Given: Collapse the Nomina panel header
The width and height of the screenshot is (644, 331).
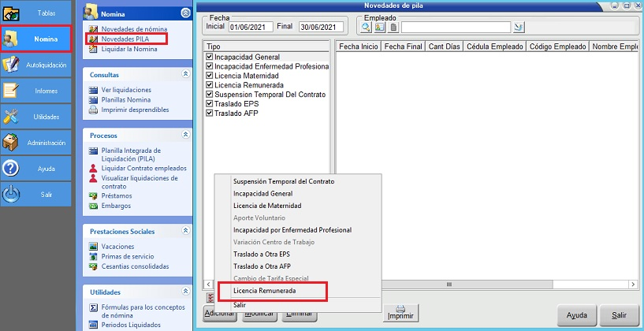Looking at the screenshot, I should 185,13.
